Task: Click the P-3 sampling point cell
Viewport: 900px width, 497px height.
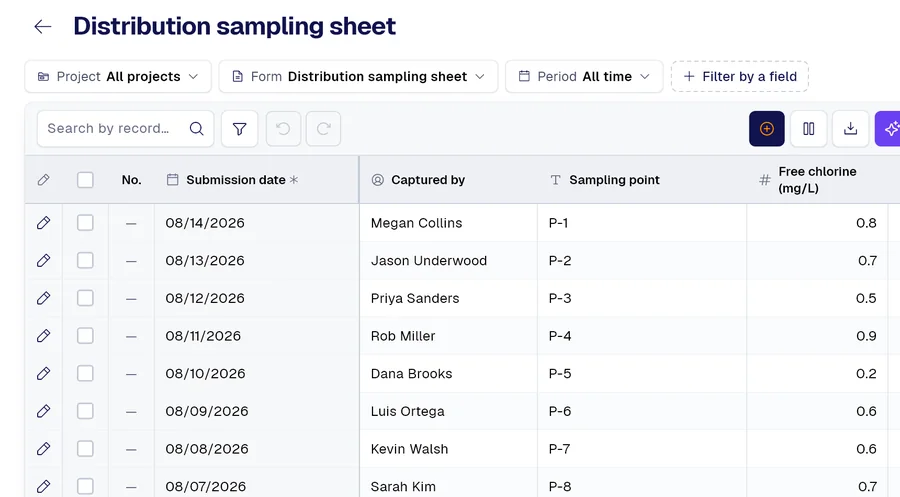Action: [642, 298]
